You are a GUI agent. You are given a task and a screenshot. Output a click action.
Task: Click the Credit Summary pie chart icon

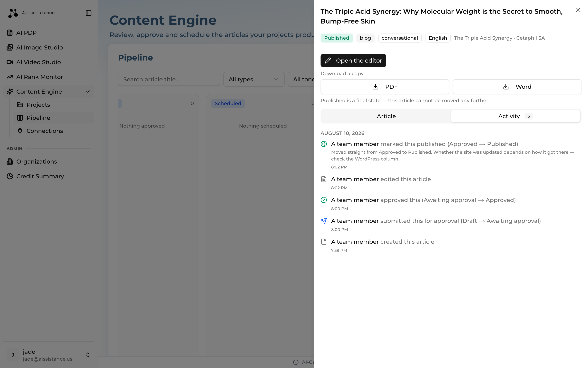coord(10,176)
